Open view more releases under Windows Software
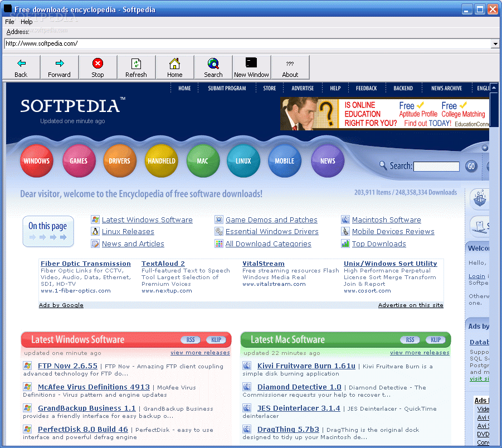Image resolution: width=502 pixels, height=448 pixels. pos(200,353)
